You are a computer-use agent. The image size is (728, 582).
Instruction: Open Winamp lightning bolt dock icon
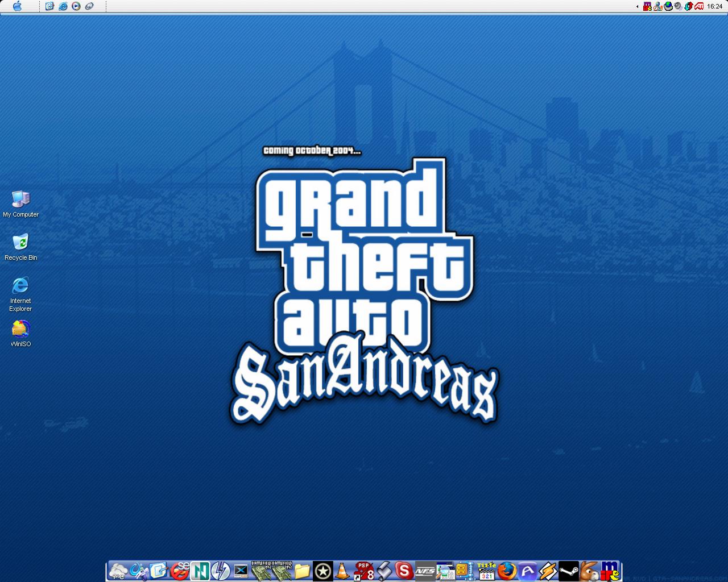(548, 571)
